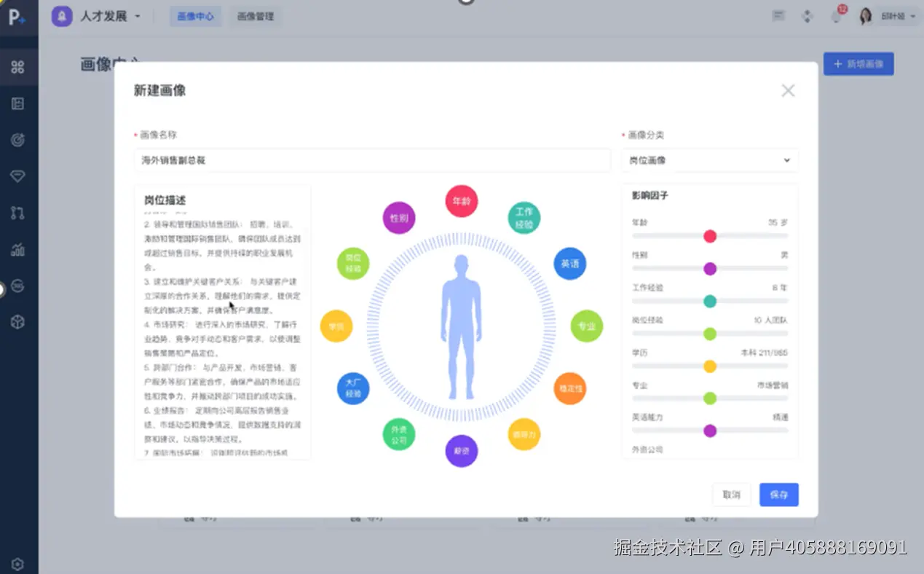Select the 学历 yellow bubble
The width and height of the screenshot is (924, 574).
(x=336, y=326)
